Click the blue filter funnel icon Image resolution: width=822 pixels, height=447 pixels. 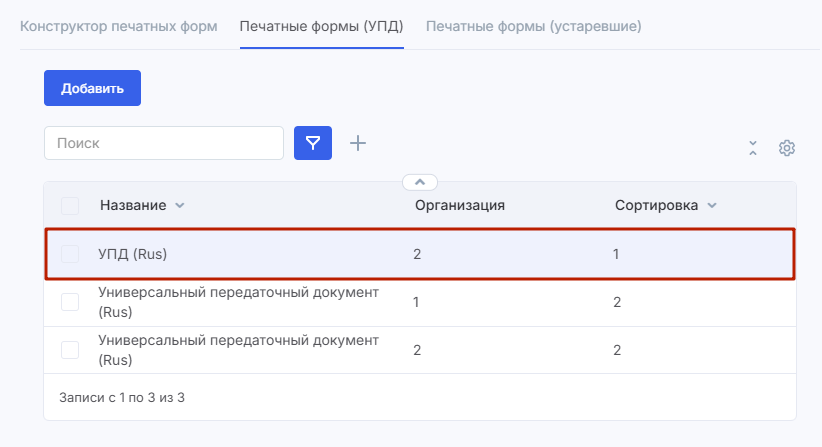click(312, 143)
